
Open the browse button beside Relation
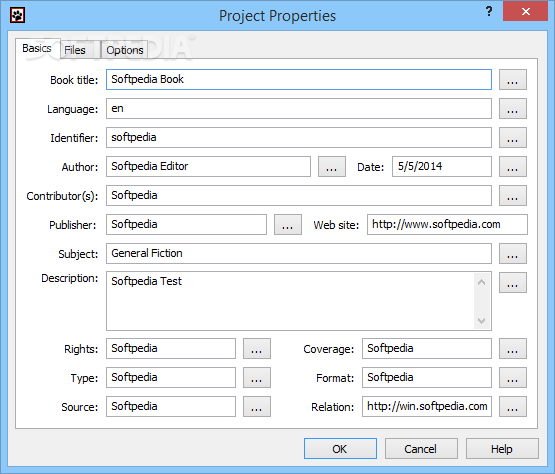pyautogui.click(x=513, y=407)
